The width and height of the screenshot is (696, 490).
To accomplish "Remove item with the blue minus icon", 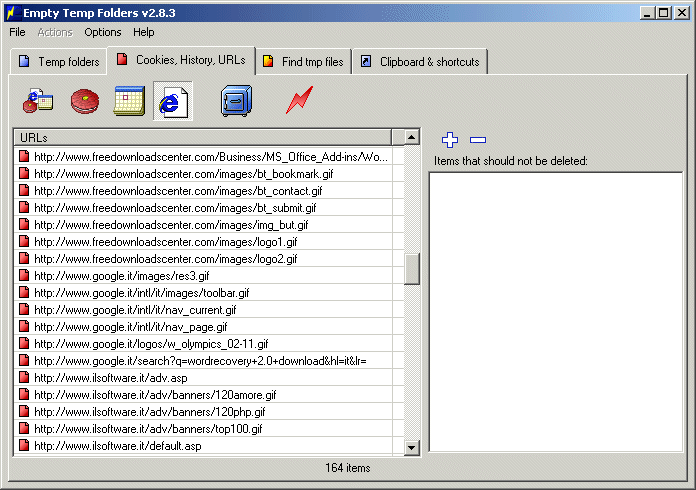I will (x=478, y=140).
